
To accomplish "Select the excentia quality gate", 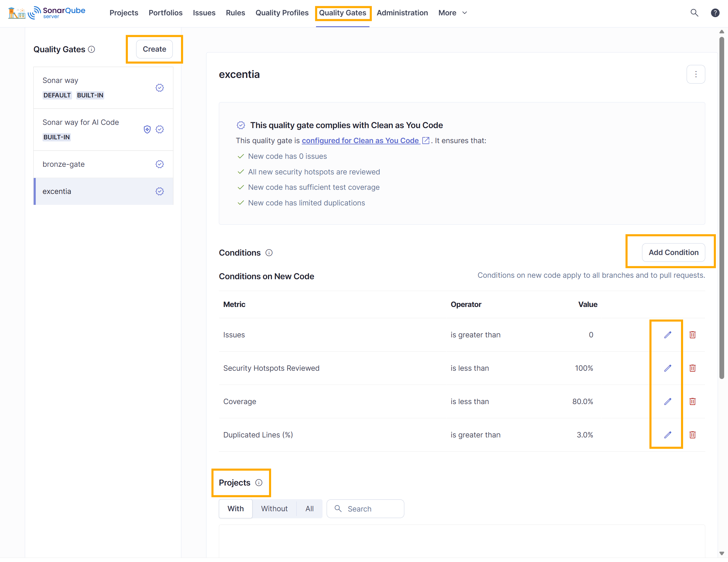I will click(x=103, y=191).
